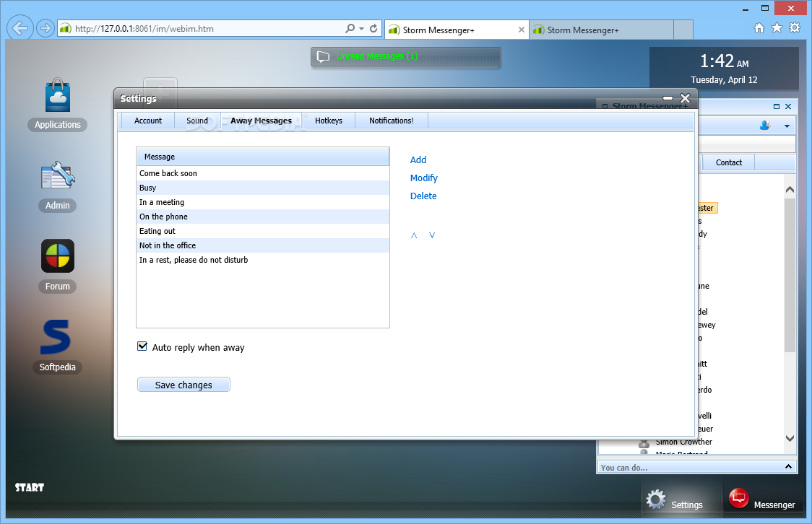Click the Modify link
This screenshot has height=524, width=812.
click(423, 178)
